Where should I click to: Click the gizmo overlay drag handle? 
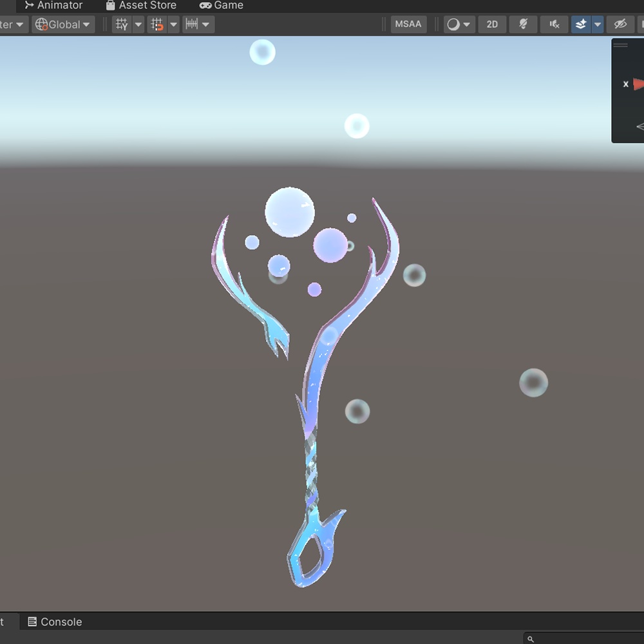[621, 45]
